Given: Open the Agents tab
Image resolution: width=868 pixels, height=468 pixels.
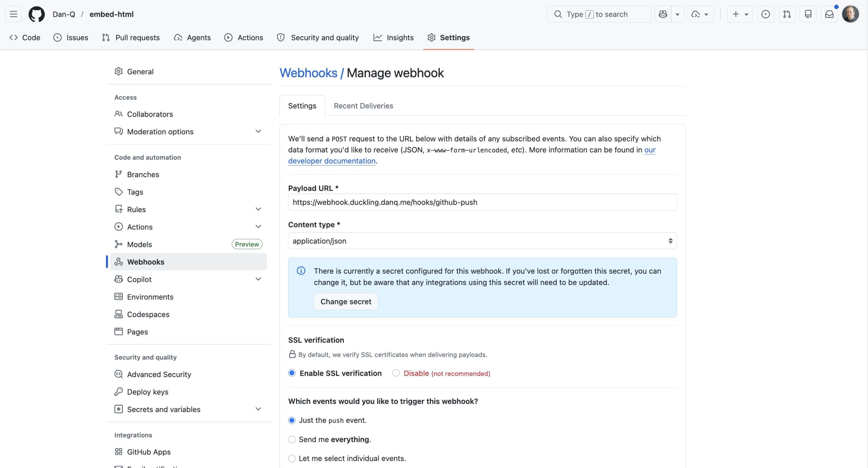Looking at the screenshot, I should (192, 37).
